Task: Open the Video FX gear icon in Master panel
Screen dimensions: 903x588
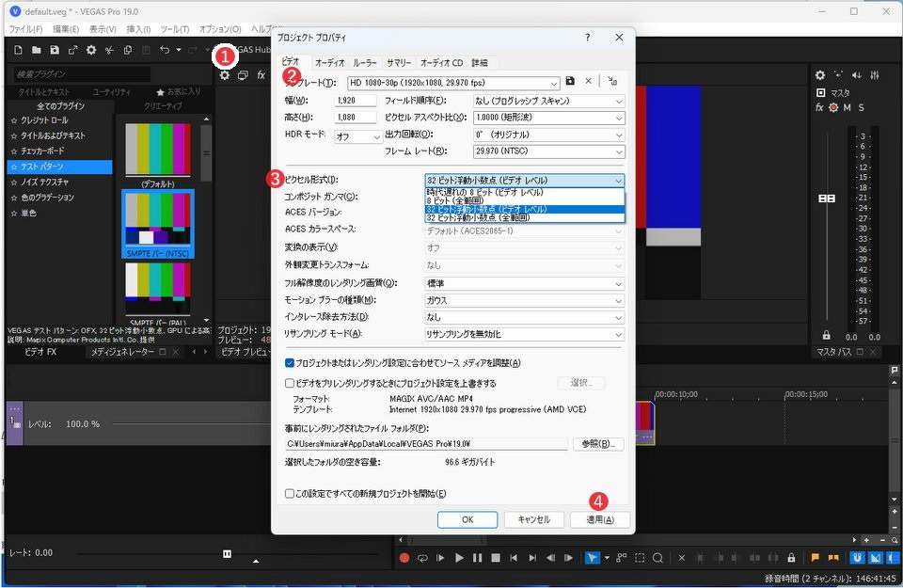Action: [x=819, y=75]
